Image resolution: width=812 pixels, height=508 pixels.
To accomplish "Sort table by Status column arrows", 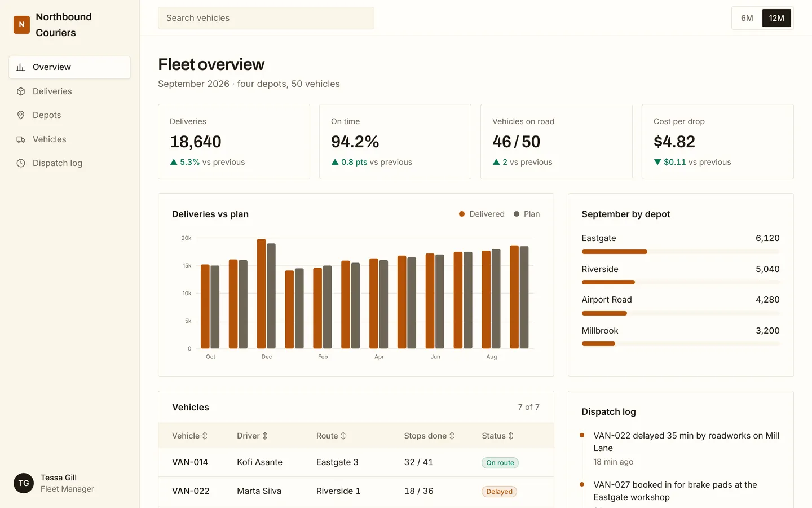I will point(511,436).
